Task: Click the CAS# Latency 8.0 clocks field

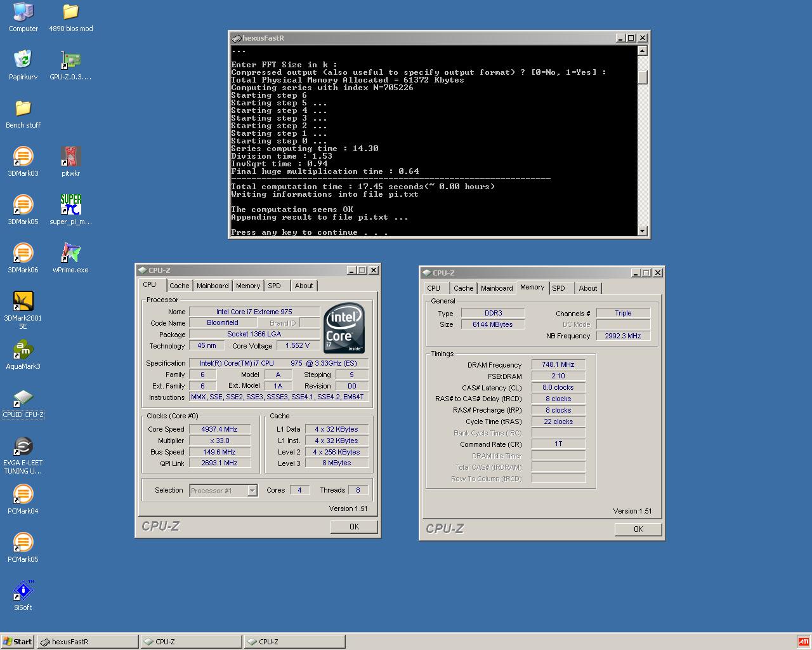Action: [x=558, y=387]
